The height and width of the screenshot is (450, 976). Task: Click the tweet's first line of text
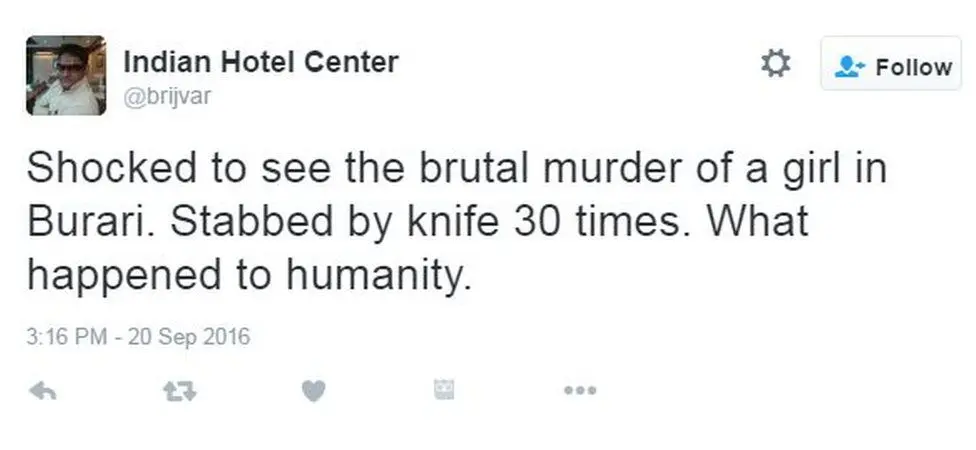[x=456, y=168]
